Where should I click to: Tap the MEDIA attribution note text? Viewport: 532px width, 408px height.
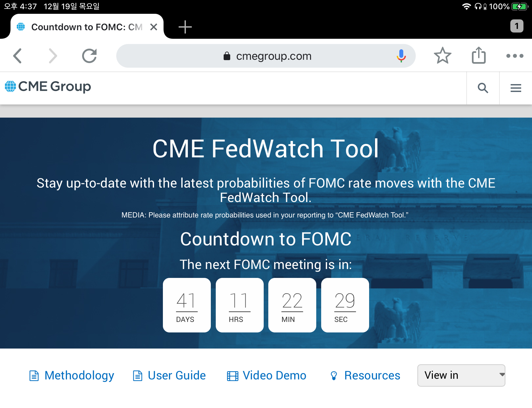(265, 215)
